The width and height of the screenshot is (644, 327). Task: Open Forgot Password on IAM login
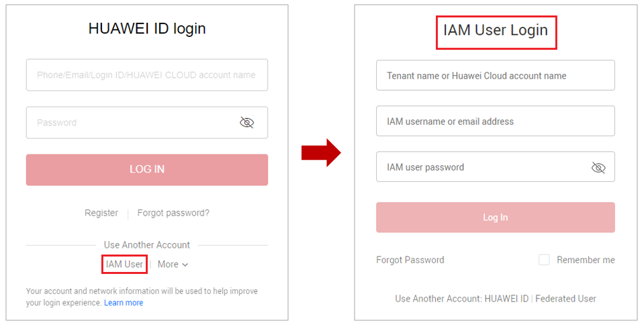coord(410,260)
